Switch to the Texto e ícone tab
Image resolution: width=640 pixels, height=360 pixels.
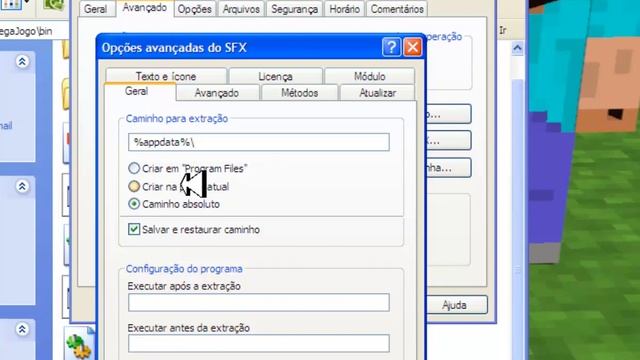click(x=166, y=76)
